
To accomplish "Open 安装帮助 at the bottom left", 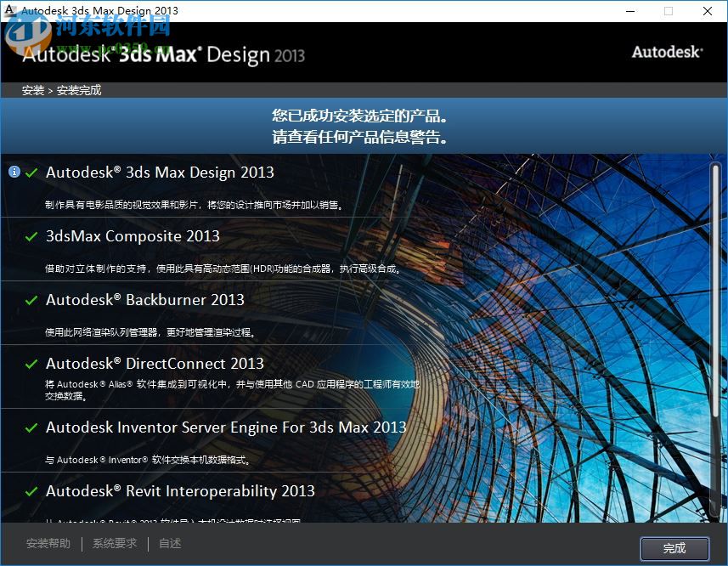I will click(48, 543).
